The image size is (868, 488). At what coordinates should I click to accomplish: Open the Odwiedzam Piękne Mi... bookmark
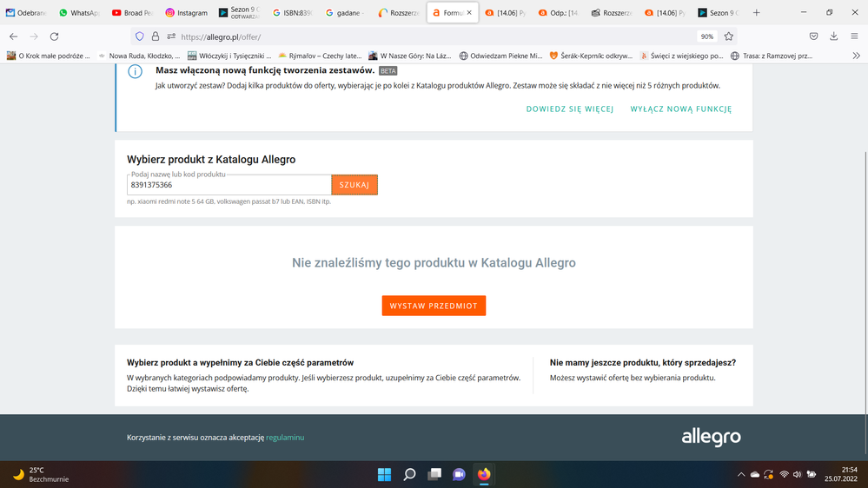(x=500, y=56)
